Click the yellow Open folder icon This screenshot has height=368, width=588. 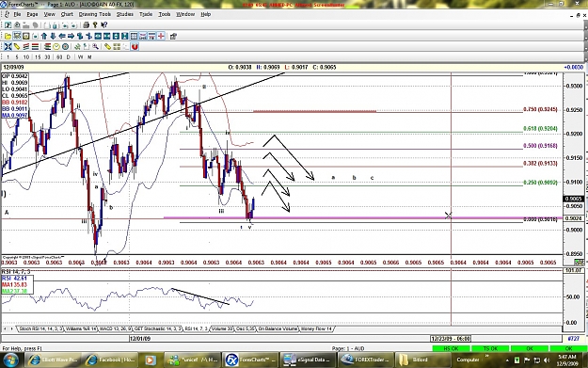8,37
